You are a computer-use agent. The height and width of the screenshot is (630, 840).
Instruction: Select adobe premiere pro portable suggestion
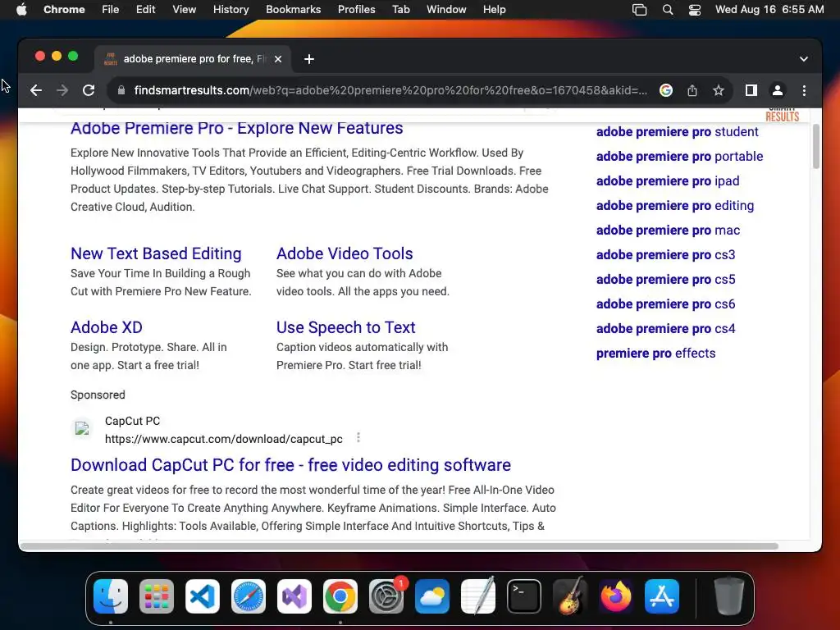[679, 157]
